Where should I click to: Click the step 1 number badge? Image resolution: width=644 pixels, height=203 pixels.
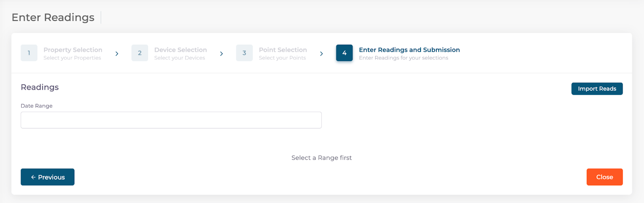pyautogui.click(x=29, y=53)
